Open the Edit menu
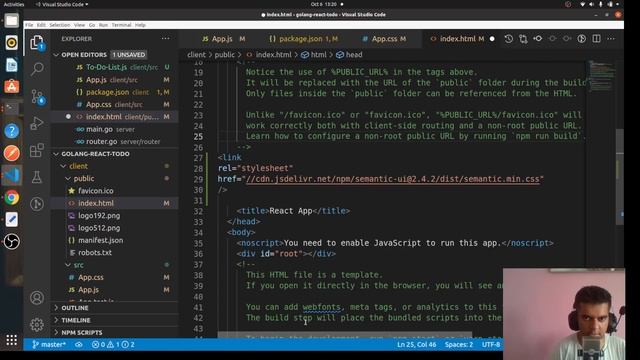The width and height of the screenshot is (640, 360). (x=41, y=25)
